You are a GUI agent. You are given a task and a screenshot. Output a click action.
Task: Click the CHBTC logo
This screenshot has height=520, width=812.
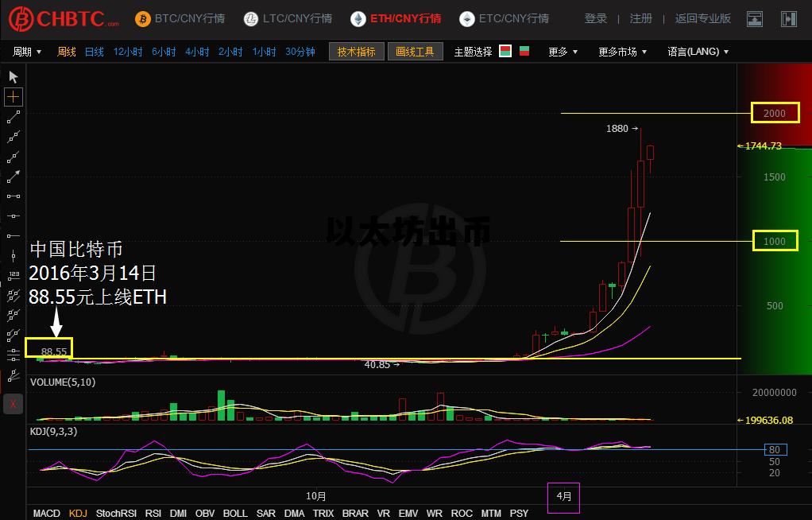coord(64,18)
